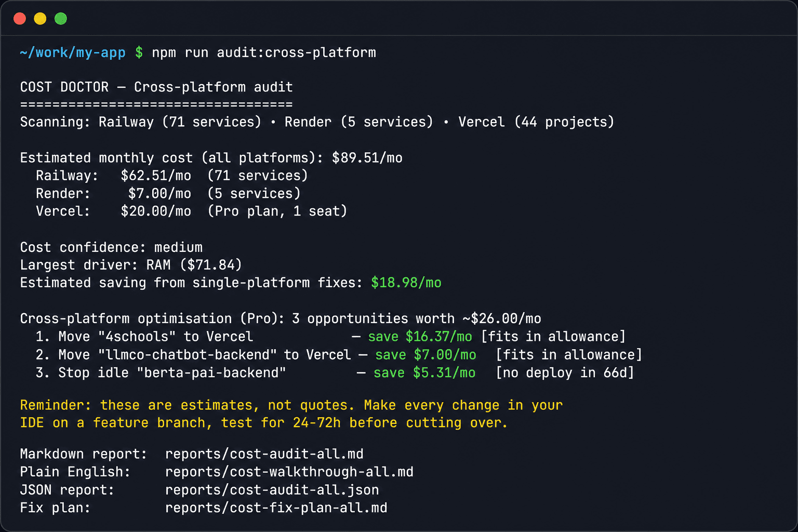Screen dimensions: 798x532
Task: Open path "reports/cost-audit-all.json"
Action: [x=272, y=490]
